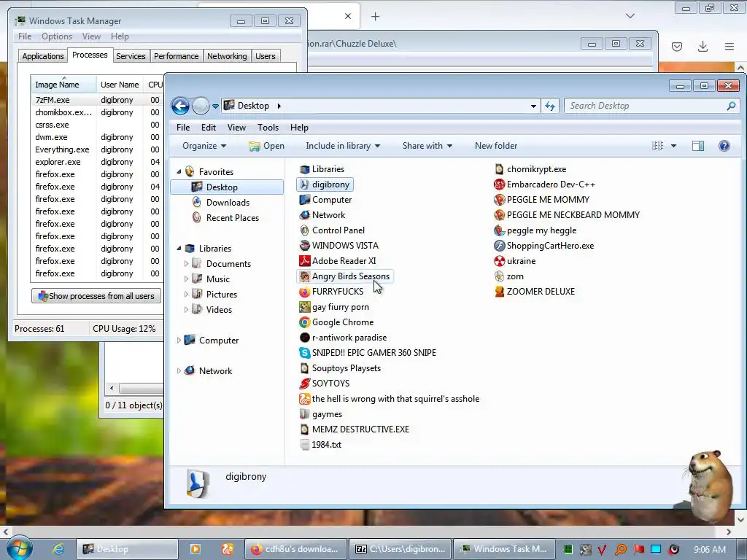Screen dimensions: 747x560
Task: Open the Explorer View menu
Action: coord(236,127)
